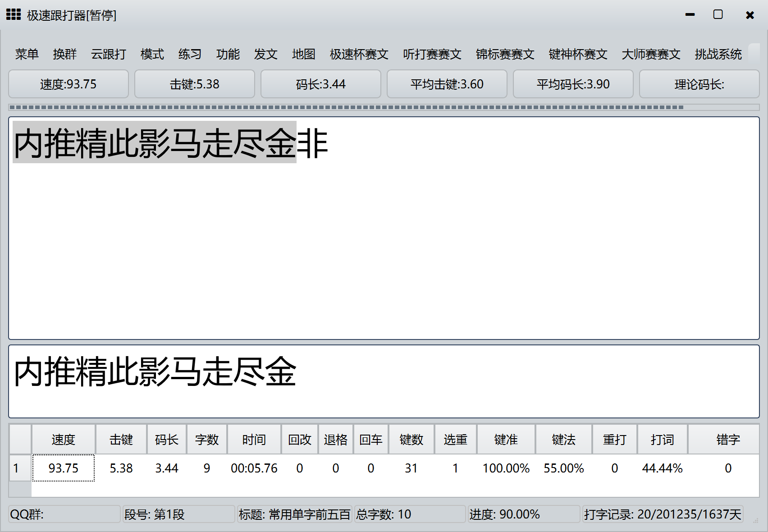Minimize the 极速跟打器 window
The width and height of the screenshot is (768, 532).
[690, 14]
